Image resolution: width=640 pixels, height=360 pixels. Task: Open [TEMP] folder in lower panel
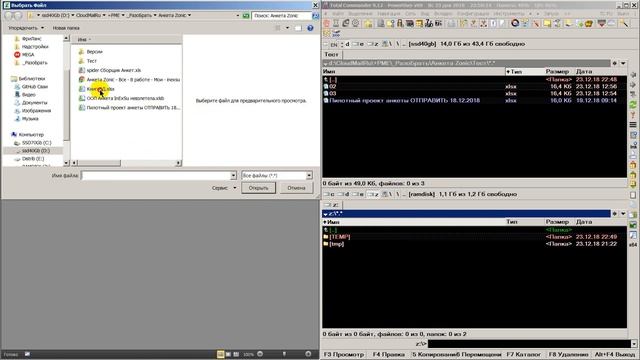474,237
